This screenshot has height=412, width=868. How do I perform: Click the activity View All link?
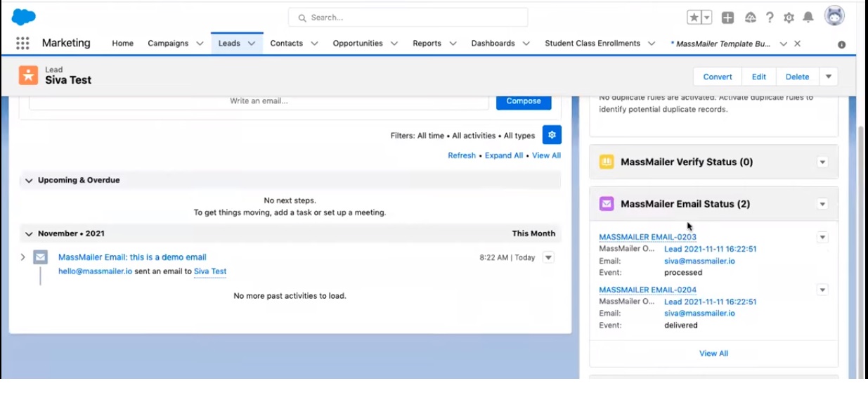[x=546, y=155]
